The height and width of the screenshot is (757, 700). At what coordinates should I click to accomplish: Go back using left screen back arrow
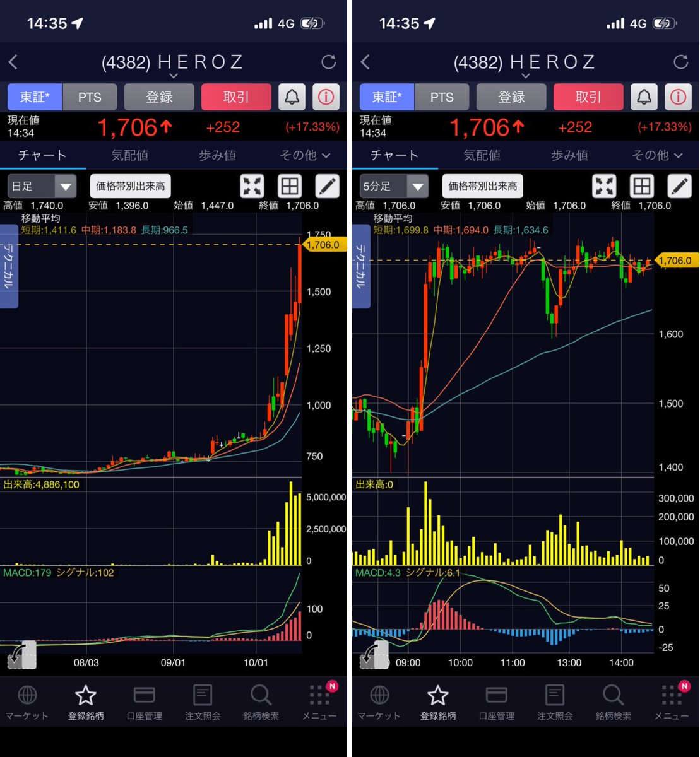coord(13,62)
